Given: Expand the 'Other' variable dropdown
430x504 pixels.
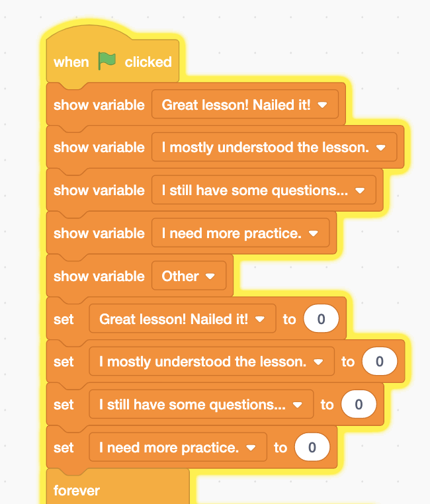Looking at the screenshot, I should pos(210,276).
